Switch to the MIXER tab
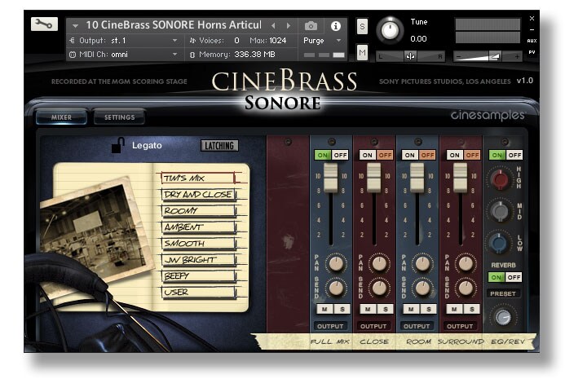This screenshot has height=392, width=565. pyautogui.click(x=61, y=117)
